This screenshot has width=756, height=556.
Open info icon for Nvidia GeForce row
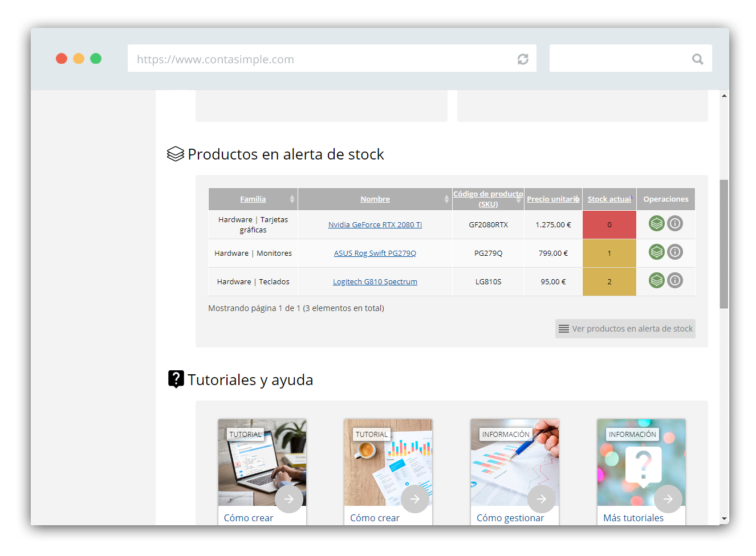[675, 223]
